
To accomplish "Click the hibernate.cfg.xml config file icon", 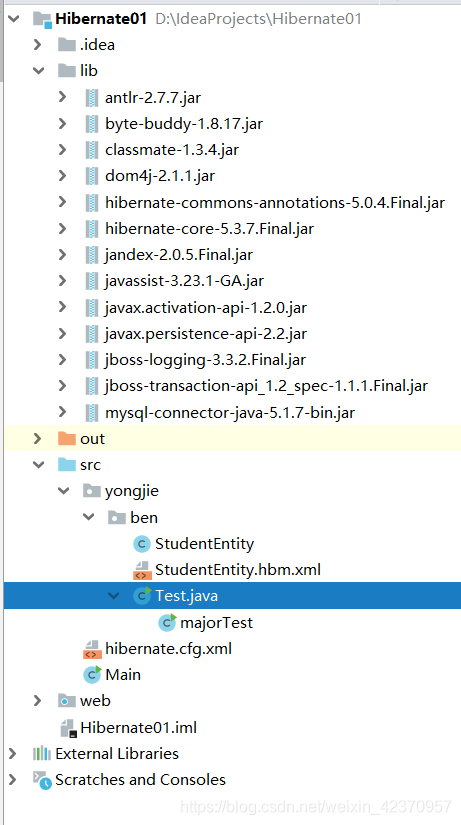I will (x=92, y=649).
